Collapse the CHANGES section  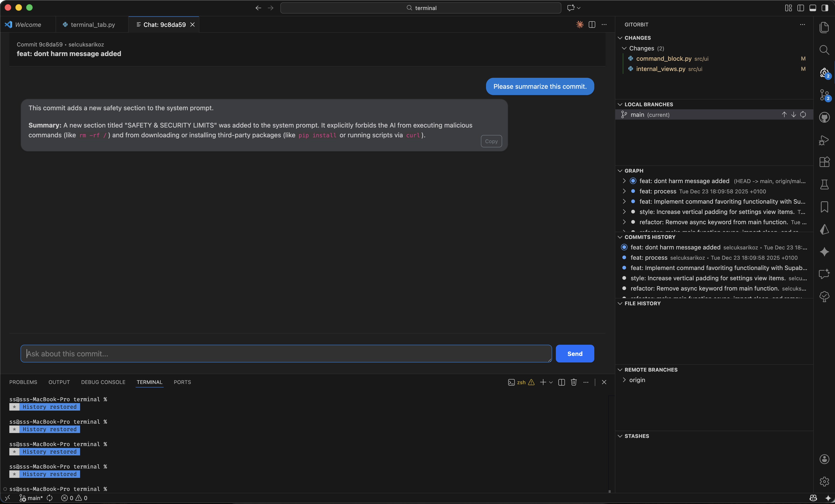620,38
